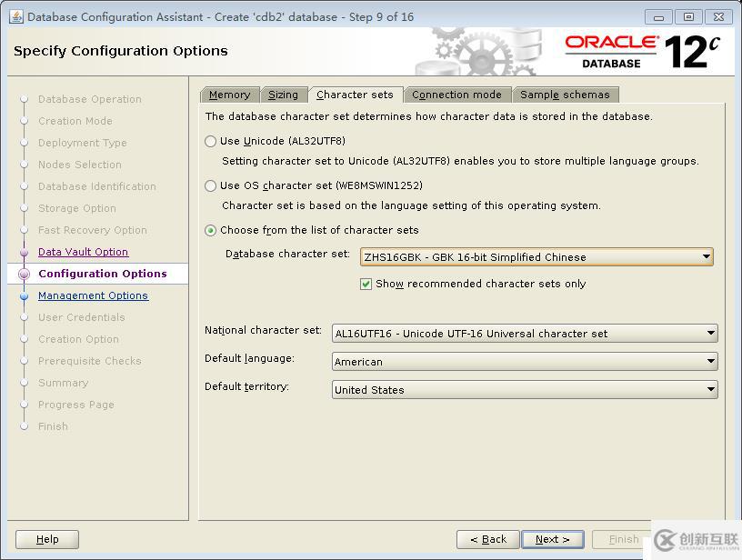Select Use Unicode (AL32UTF8) radio button
This screenshot has width=742, height=560.
pyautogui.click(x=211, y=142)
